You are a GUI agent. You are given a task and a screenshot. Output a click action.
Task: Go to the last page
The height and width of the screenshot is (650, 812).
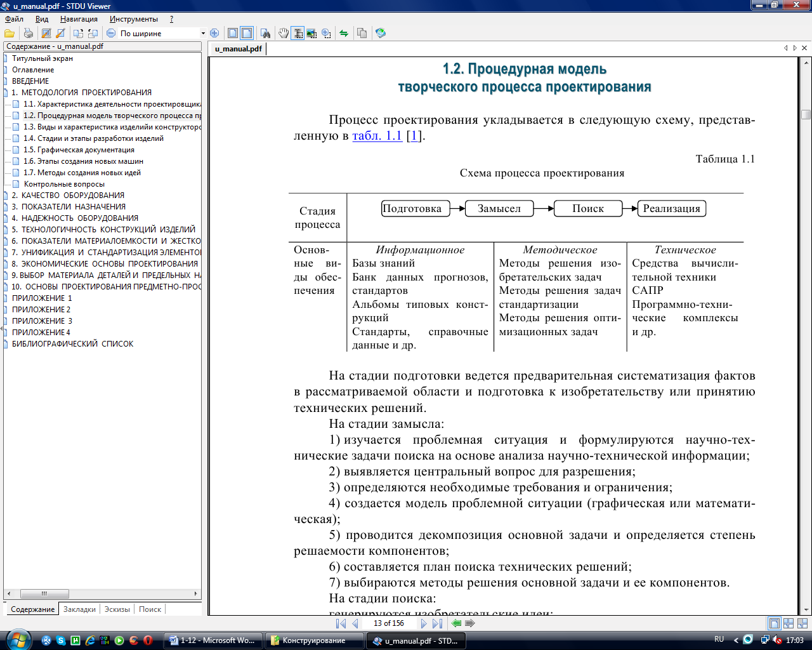[437, 623]
